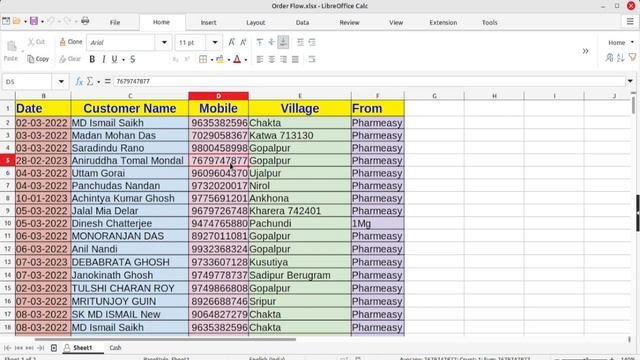640x360 pixels.
Task: Expand the Name Box D5 dropdown
Action: pyautogui.click(x=61, y=82)
